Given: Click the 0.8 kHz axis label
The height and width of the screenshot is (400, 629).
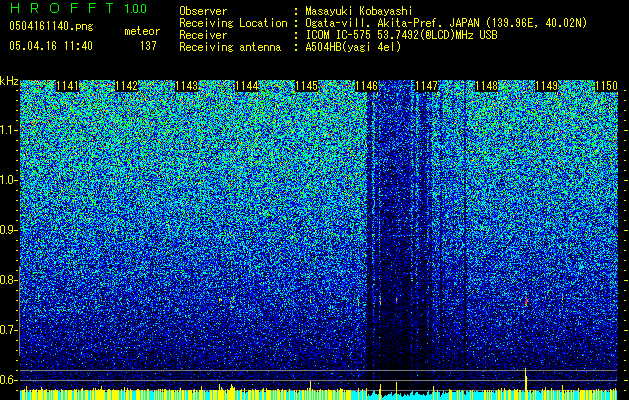Looking at the screenshot, I should point(8,280).
